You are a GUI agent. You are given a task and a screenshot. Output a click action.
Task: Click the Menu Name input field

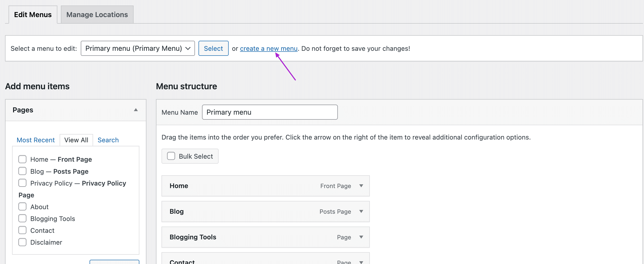coord(269,112)
